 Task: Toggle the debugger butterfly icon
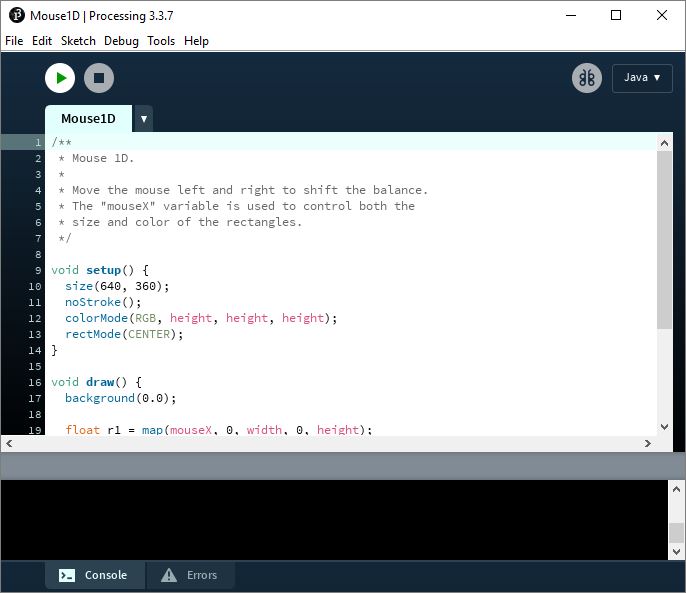pyautogui.click(x=587, y=78)
